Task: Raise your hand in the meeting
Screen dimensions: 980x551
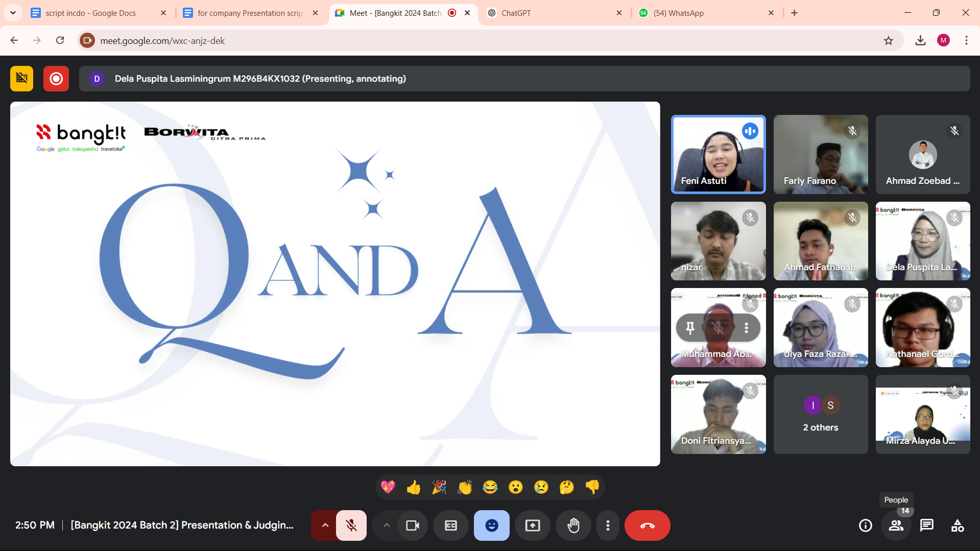Action: pyautogui.click(x=573, y=525)
